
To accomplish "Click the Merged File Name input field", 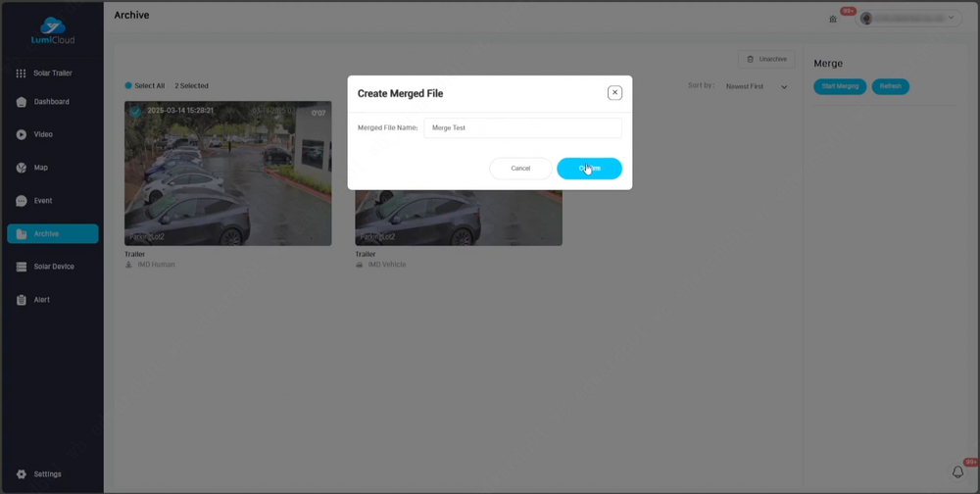I will [522, 128].
